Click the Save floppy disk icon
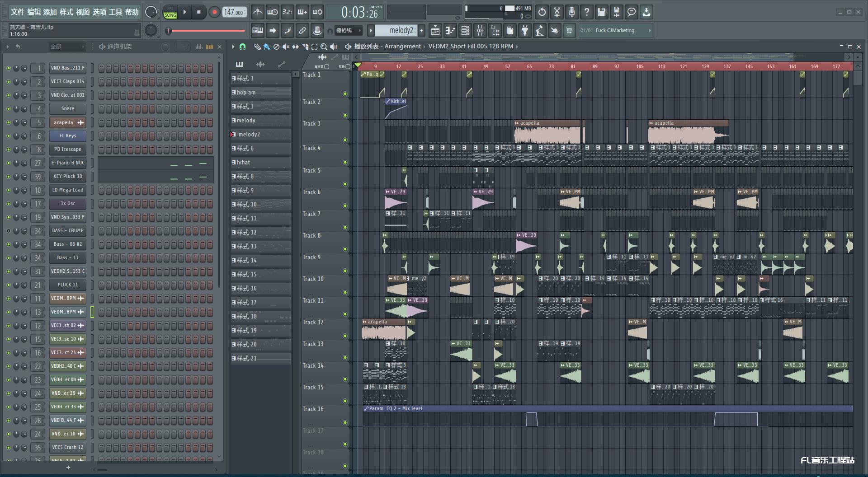The image size is (868, 477). (x=602, y=12)
